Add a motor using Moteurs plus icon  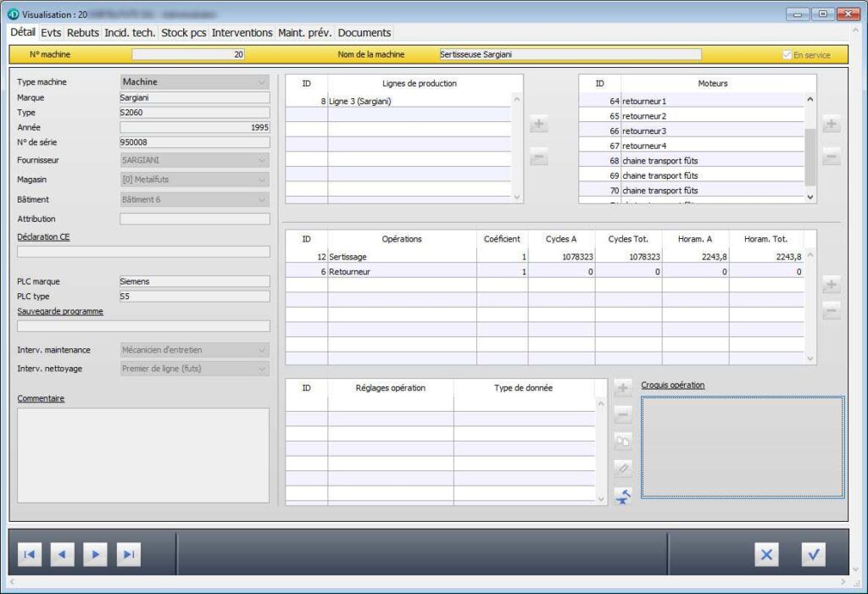pos(831,124)
